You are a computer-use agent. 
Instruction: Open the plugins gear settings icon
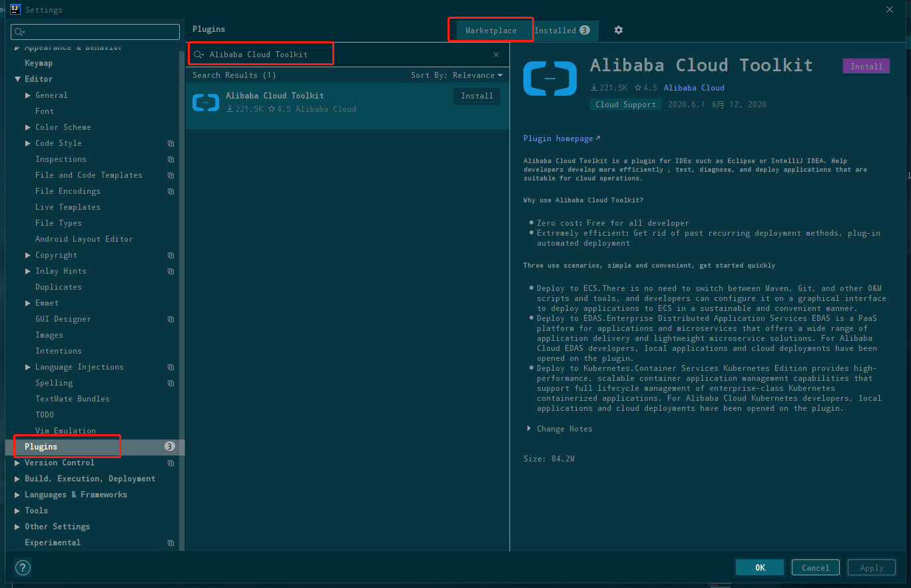(619, 30)
